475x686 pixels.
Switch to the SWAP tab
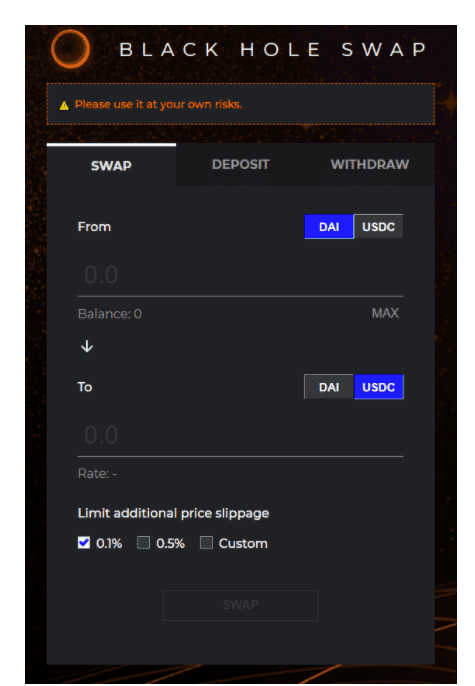[111, 165]
